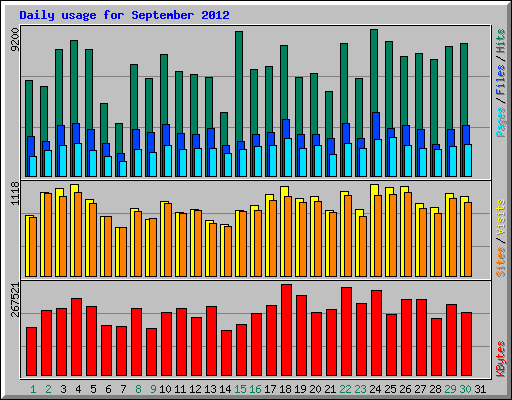Select the yellow Visits bar for day 4
The width and height of the screenshot is (512, 400).
click(x=74, y=230)
